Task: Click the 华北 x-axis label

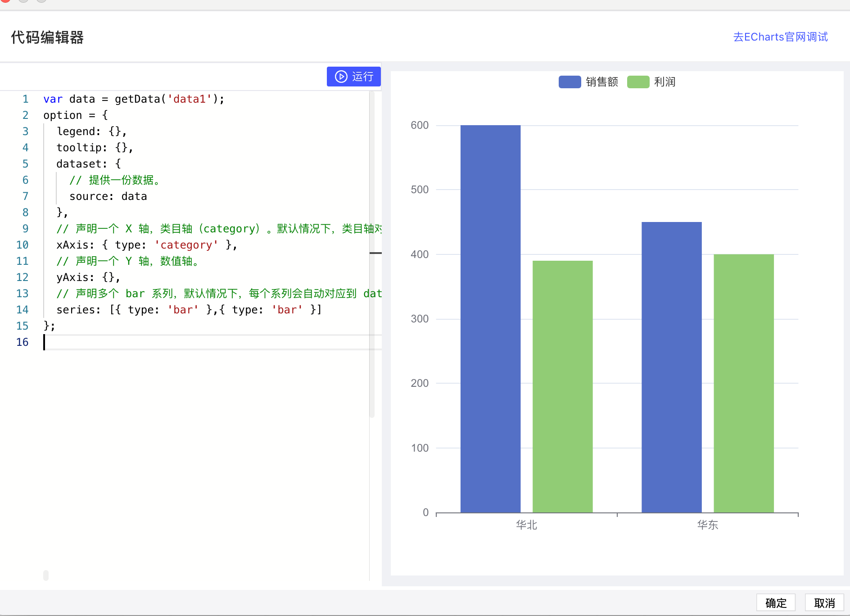Action: click(526, 525)
